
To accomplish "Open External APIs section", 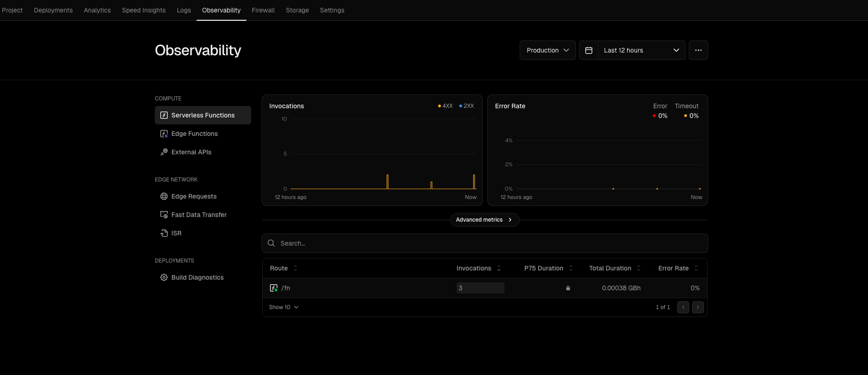I will pos(203,152).
